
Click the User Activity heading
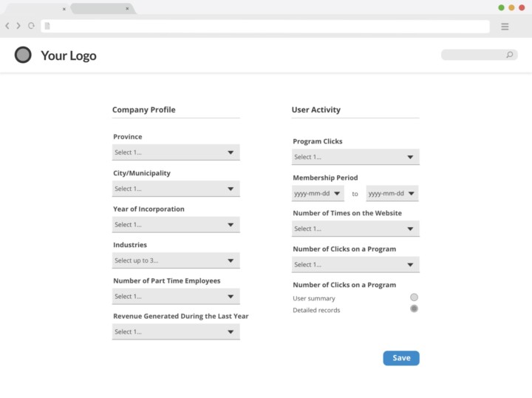316,109
